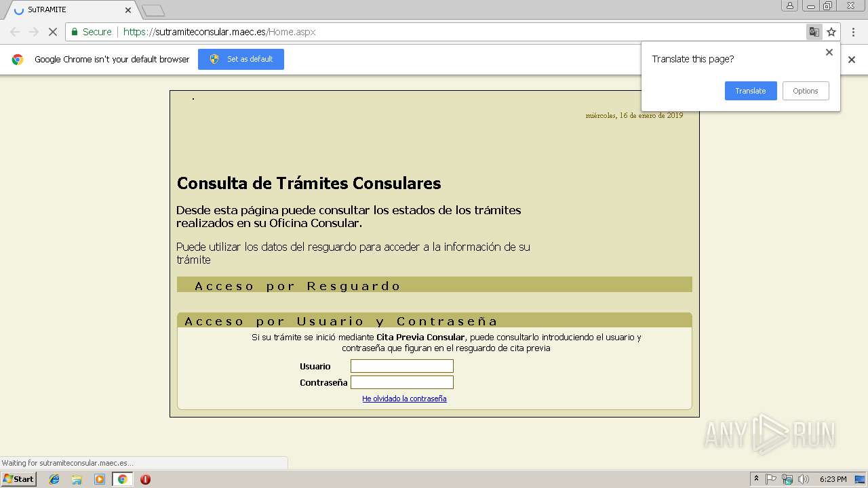Screen dimensions: 868x488
Task: Click the network tray icon
Action: 787,479
